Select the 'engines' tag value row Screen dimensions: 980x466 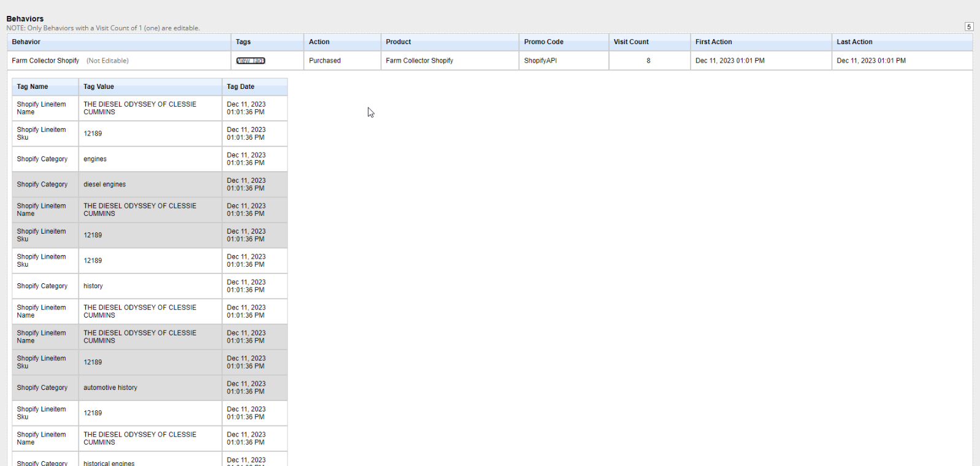[95, 159]
